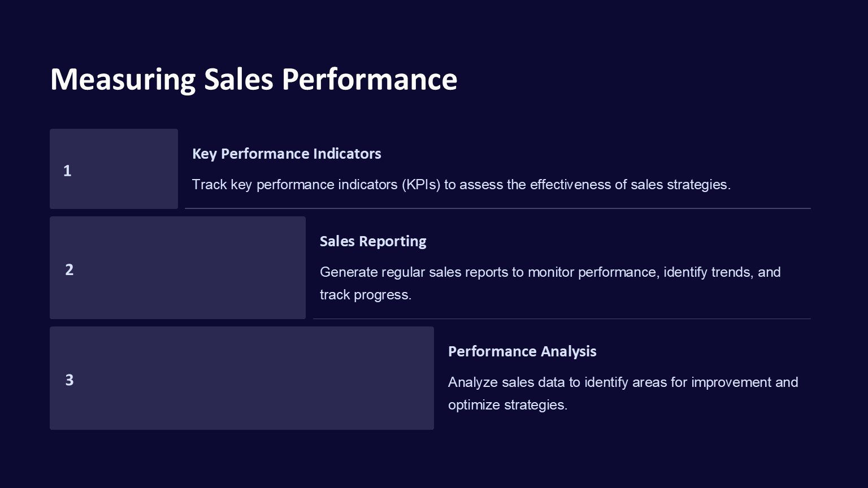Click the divider line below the KPI description
This screenshot has width=868, height=488.
click(x=497, y=208)
